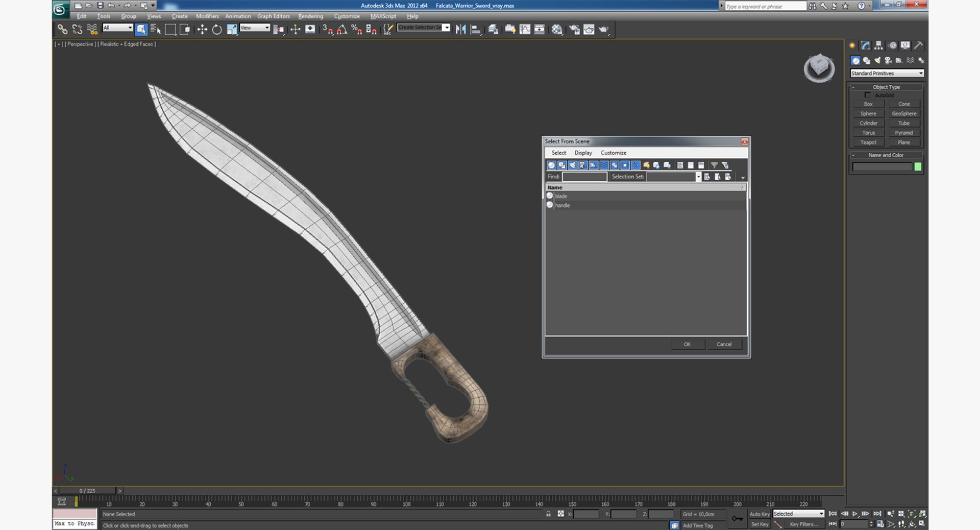Viewport: 980px width, 530px height.
Task: Open the Material Editor icon
Action: pos(557,30)
